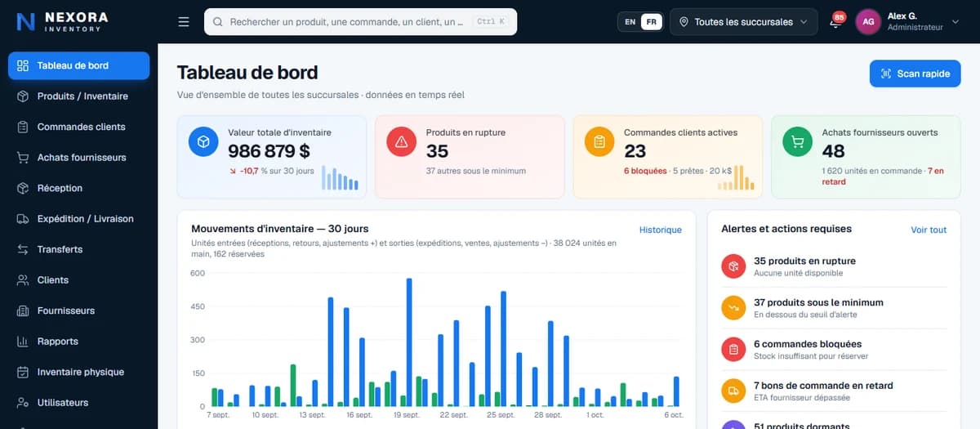This screenshot has width=980, height=429.
Task: Click the Voir tout link
Action: click(929, 230)
